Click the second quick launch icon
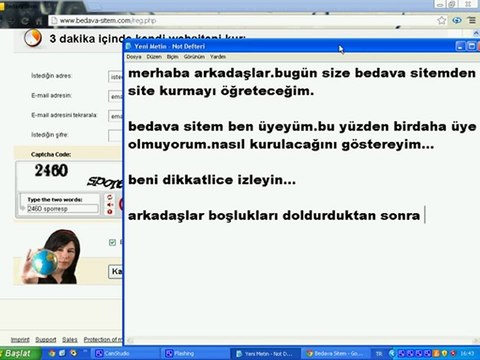 pos(62,353)
